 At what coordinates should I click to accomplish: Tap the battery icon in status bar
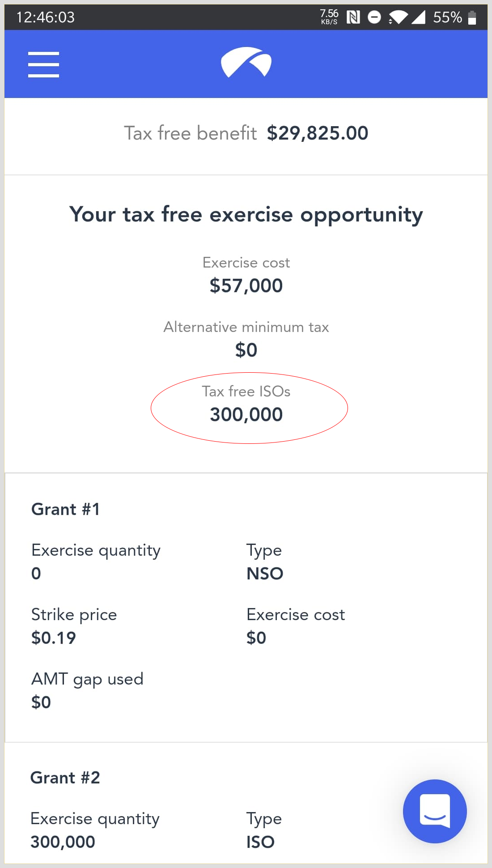coord(472,17)
